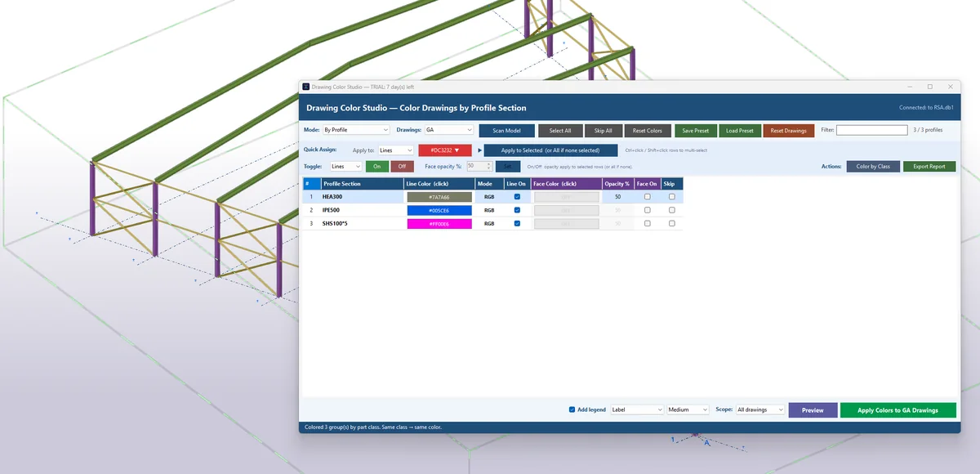
Task: Click the Face opacity % number field
Action: [x=479, y=166]
